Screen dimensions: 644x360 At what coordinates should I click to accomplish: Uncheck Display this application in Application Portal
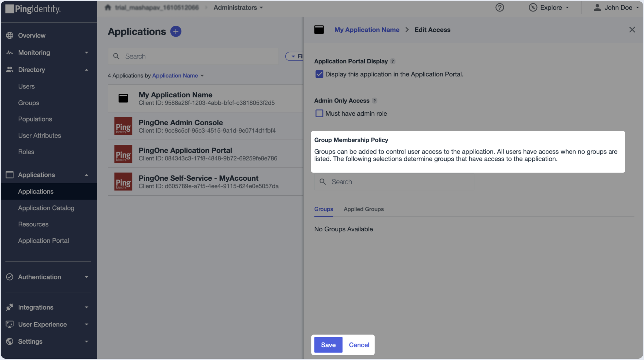coord(319,74)
